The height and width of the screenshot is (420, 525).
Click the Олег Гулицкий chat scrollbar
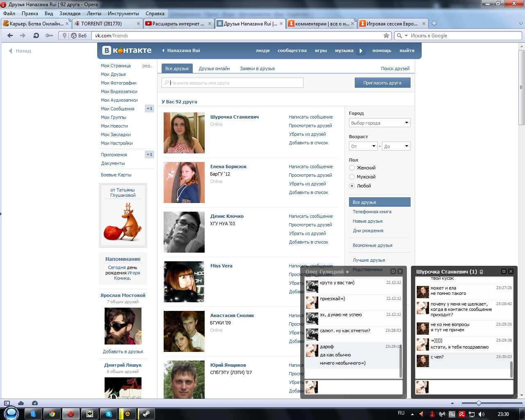401,361
